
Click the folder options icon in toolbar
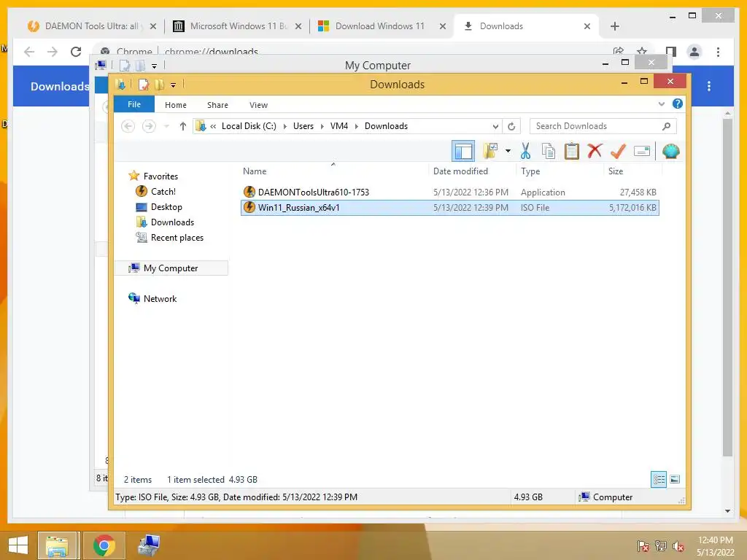pyautogui.click(x=491, y=151)
